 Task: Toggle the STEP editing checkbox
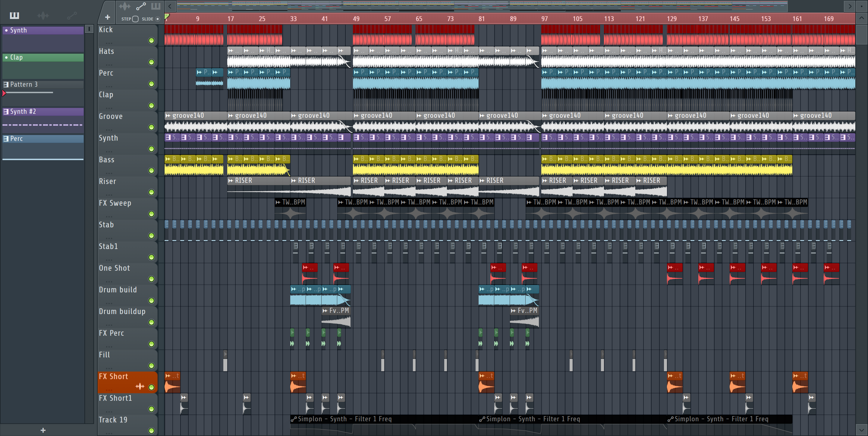point(135,19)
